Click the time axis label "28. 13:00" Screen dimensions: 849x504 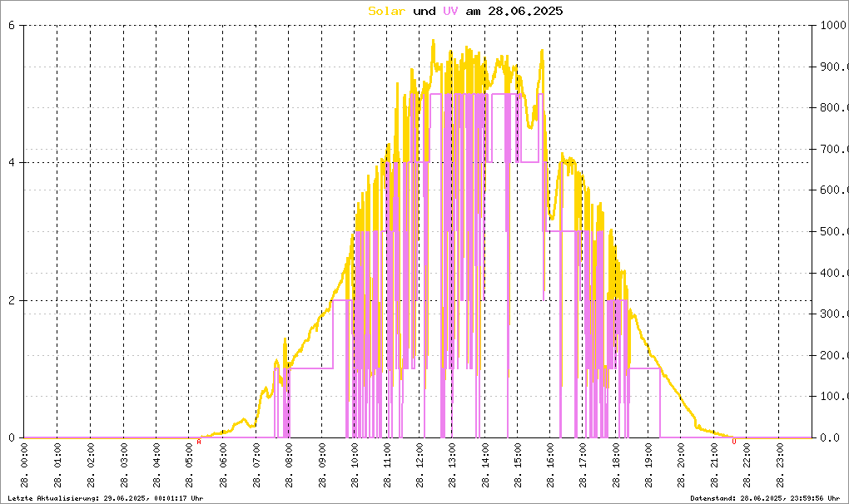tap(452, 466)
